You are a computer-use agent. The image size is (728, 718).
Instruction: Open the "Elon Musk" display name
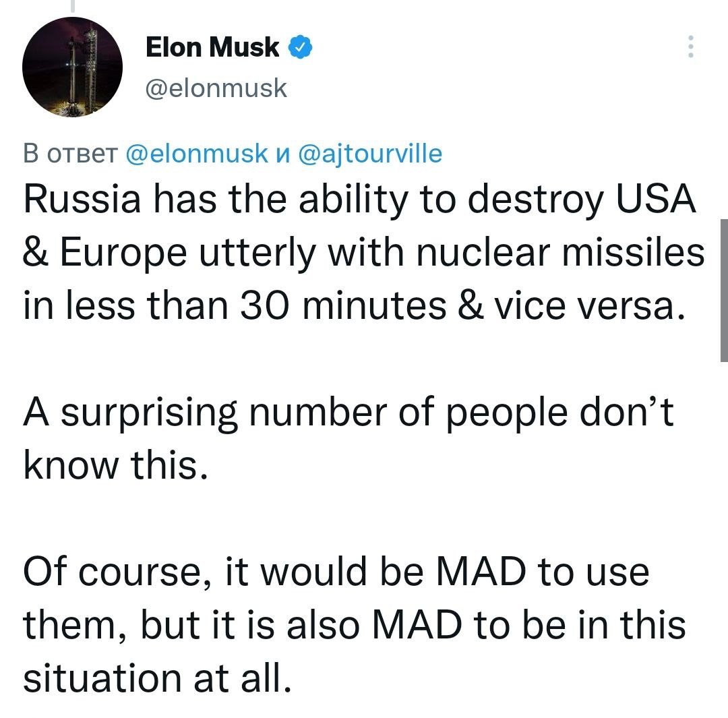pos(212,47)
